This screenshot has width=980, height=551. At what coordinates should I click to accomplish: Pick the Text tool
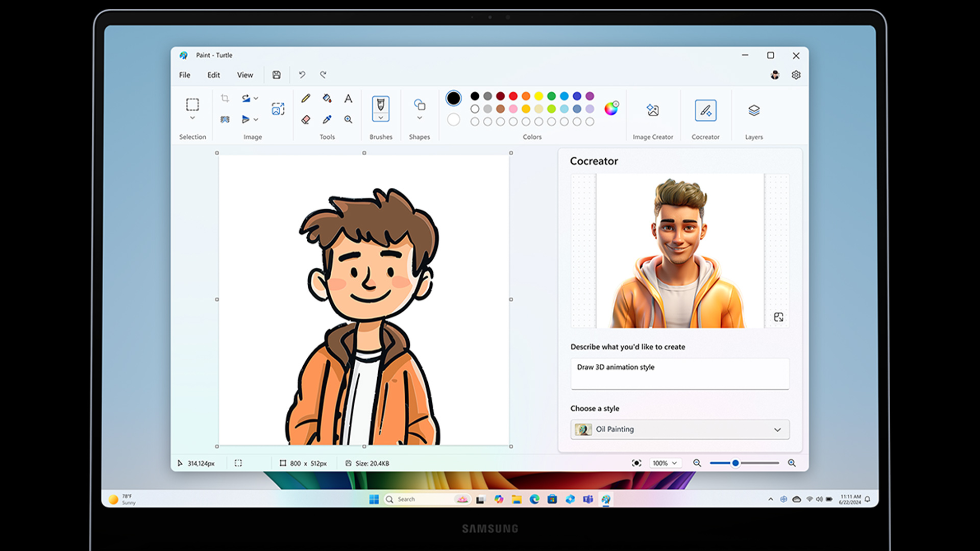coord(348,98)
